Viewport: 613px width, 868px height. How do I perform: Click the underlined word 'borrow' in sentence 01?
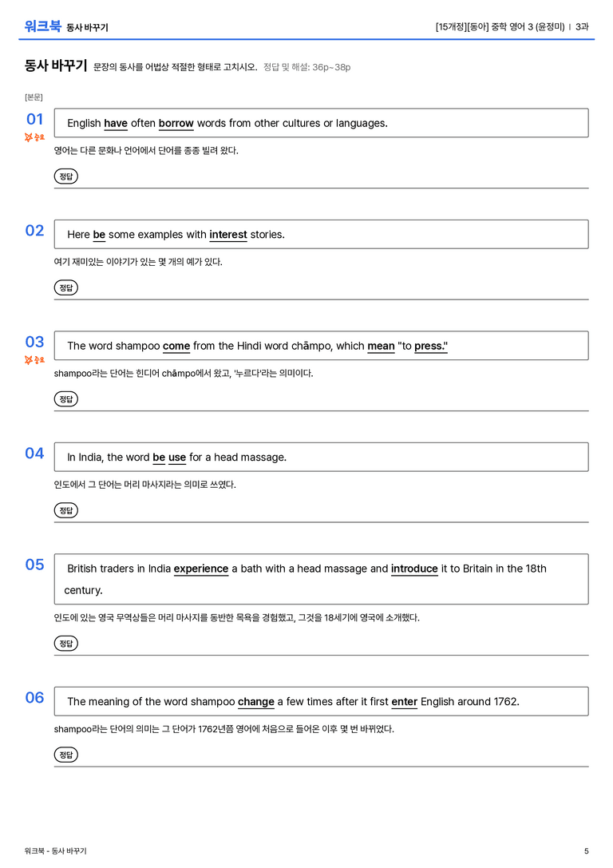point(176,124)
